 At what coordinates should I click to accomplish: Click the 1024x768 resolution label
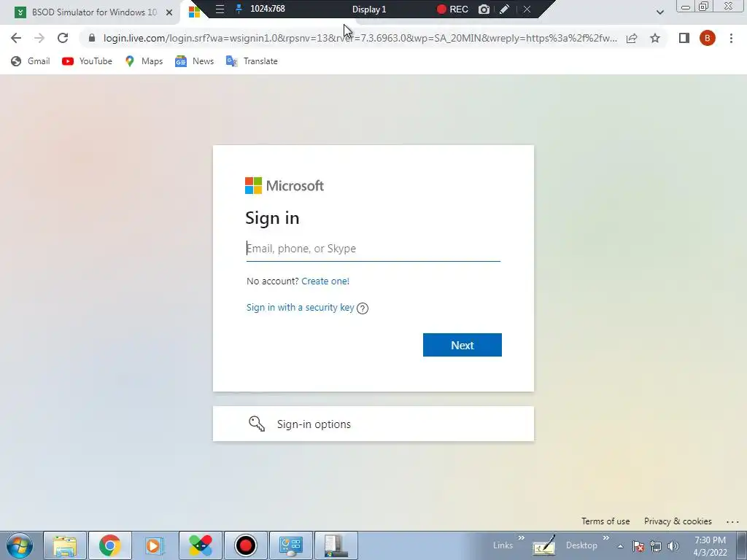[x=268, y=9]
